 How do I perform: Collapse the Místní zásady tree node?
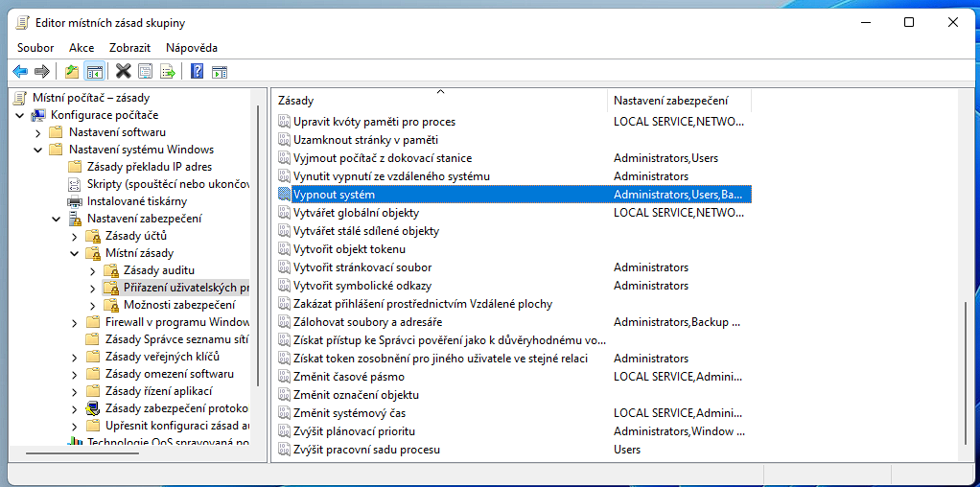point(75,253)
